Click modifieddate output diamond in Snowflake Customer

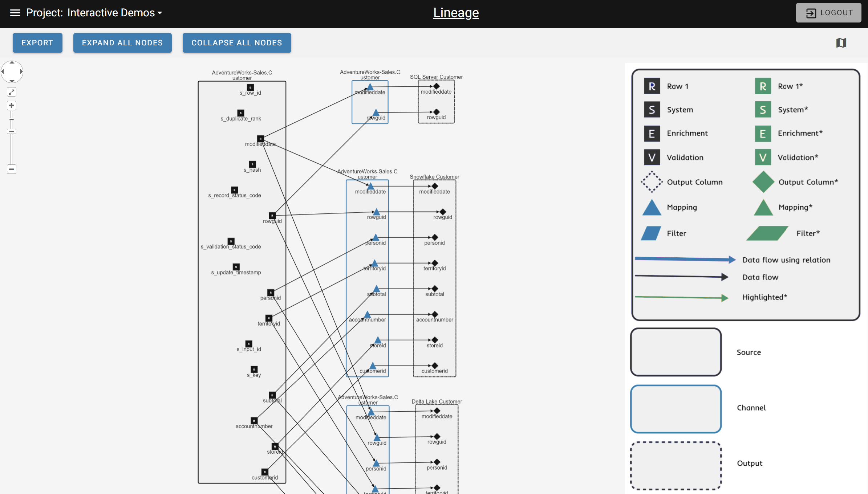point(435,186)
